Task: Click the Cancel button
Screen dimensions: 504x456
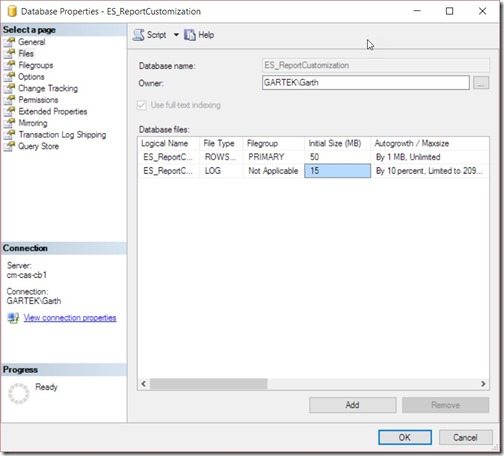Action: click(465, 437)
